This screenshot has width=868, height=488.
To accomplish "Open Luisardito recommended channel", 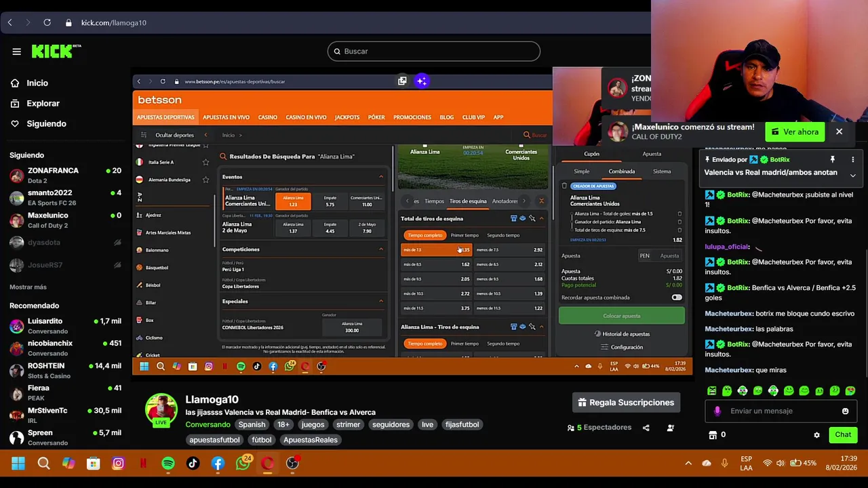I will 65,326.
